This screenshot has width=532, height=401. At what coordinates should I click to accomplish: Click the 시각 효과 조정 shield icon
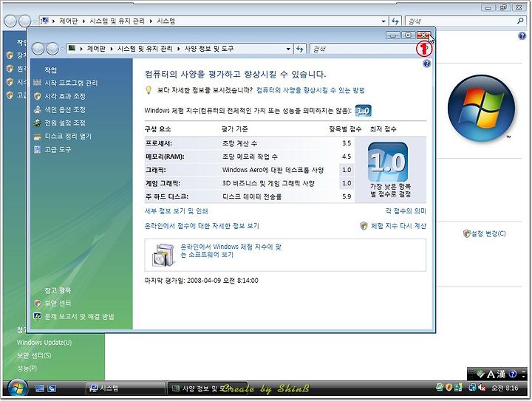pos(38,96)
